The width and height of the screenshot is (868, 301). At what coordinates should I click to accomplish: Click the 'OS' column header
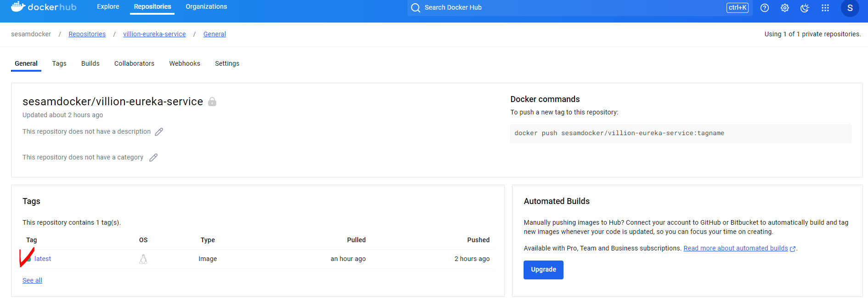click(x=143, y=240)
